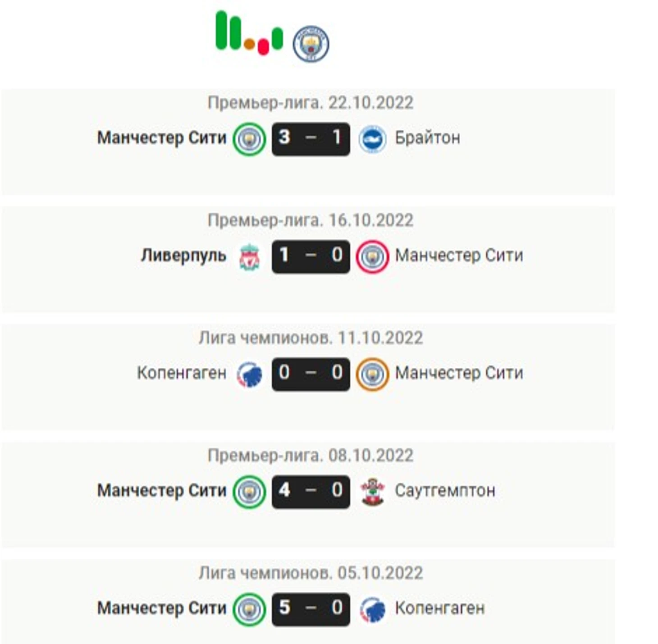Open the 5 – 0 score box
The width and height of the screenshot is (658, 644).
click(311, 609)
